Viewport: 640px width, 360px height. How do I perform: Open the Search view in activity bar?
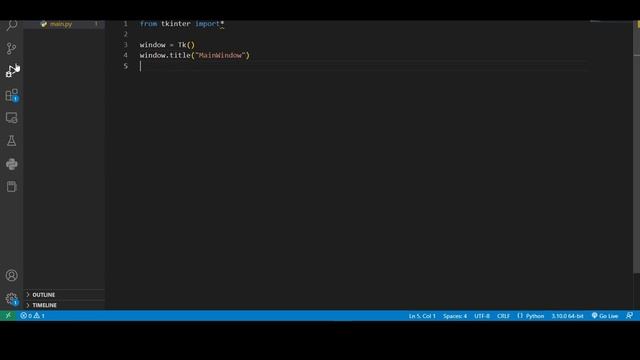pos(11,25)
